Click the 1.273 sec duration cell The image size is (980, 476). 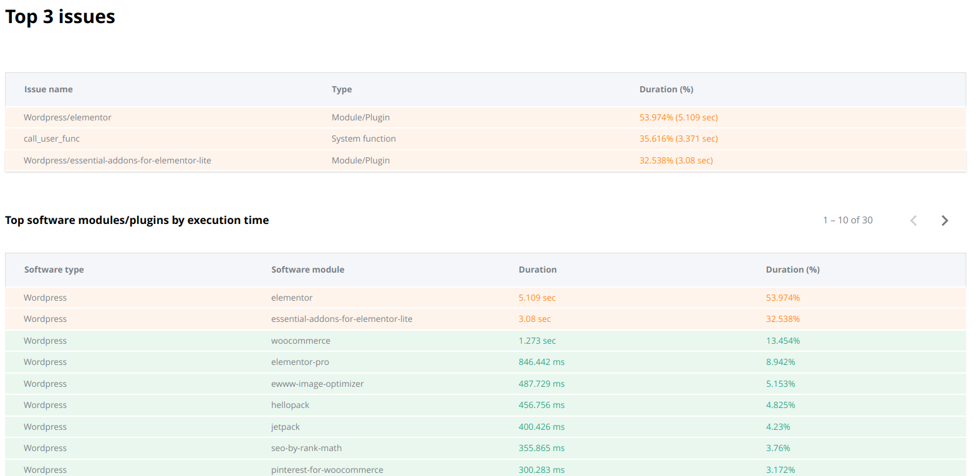[537, 341]
